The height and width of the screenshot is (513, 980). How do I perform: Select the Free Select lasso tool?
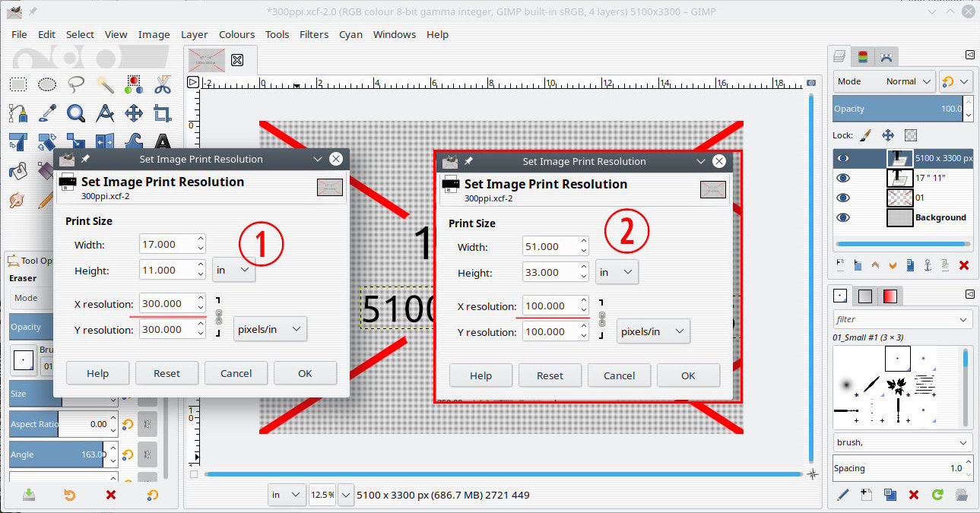pos(76,84)
